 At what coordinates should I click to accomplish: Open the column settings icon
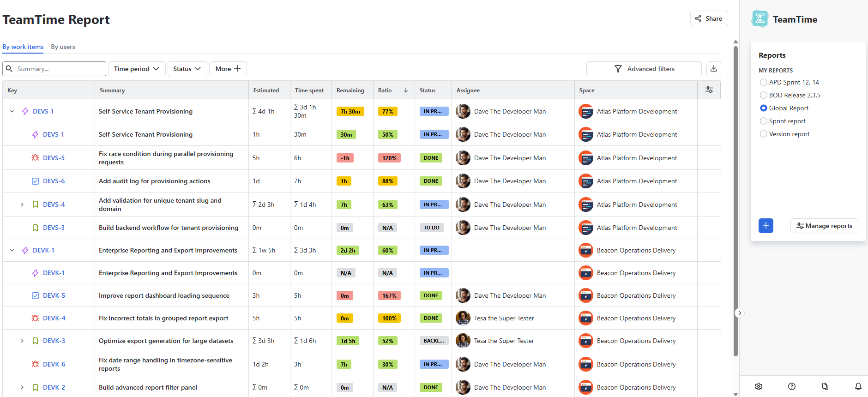tap(709, 90)
